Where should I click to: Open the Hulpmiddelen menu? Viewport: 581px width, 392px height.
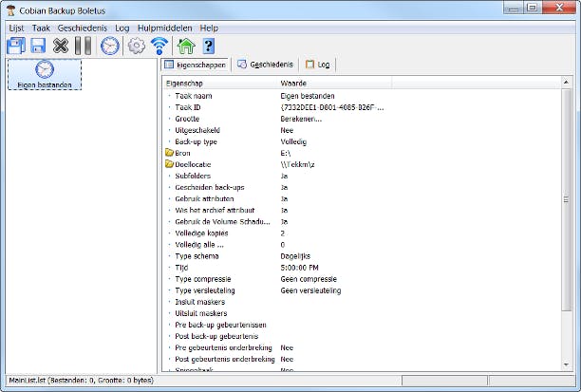coord(164,28)
